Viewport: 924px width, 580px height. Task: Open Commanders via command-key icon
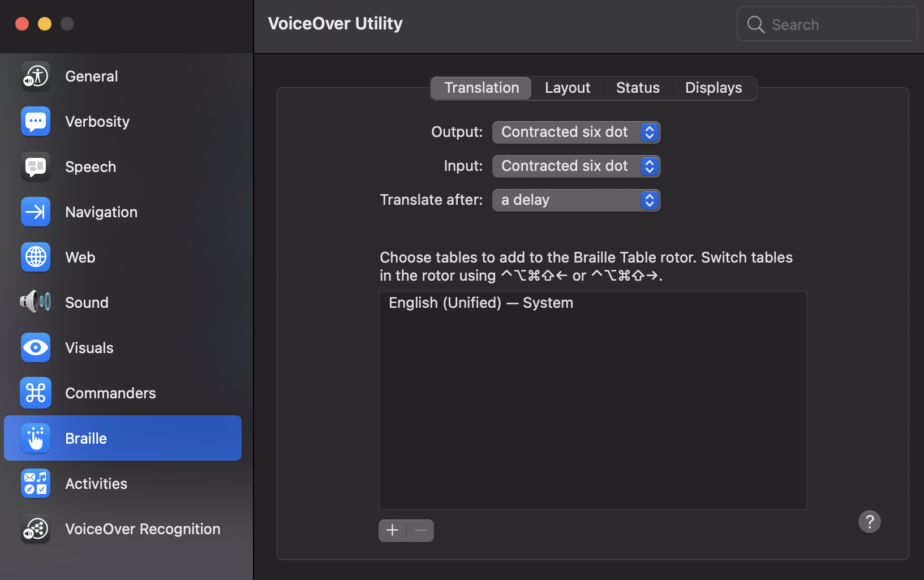click(35, 393)
